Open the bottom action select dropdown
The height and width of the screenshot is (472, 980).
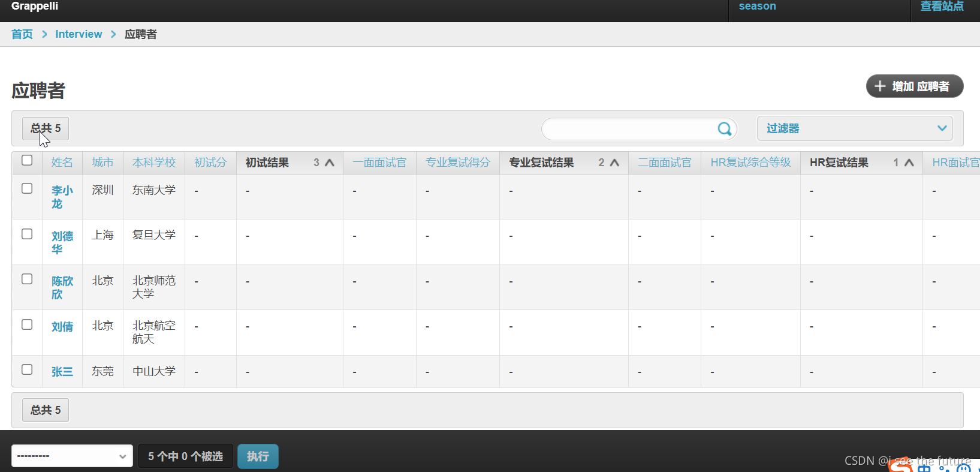tap(72, 456)
